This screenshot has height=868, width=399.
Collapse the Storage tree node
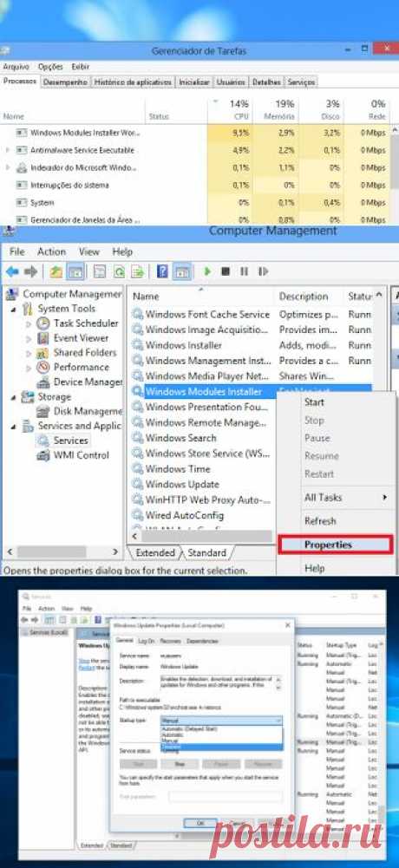[13, 397]
